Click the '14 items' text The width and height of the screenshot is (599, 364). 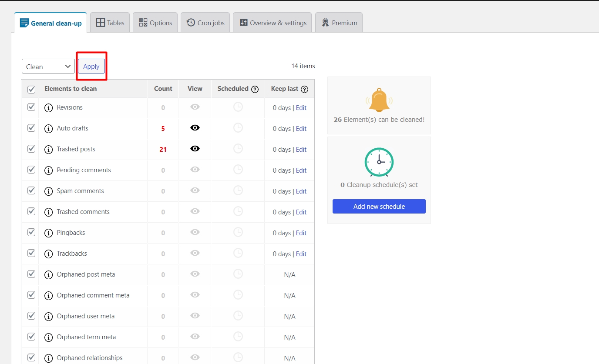coord(303,66)
